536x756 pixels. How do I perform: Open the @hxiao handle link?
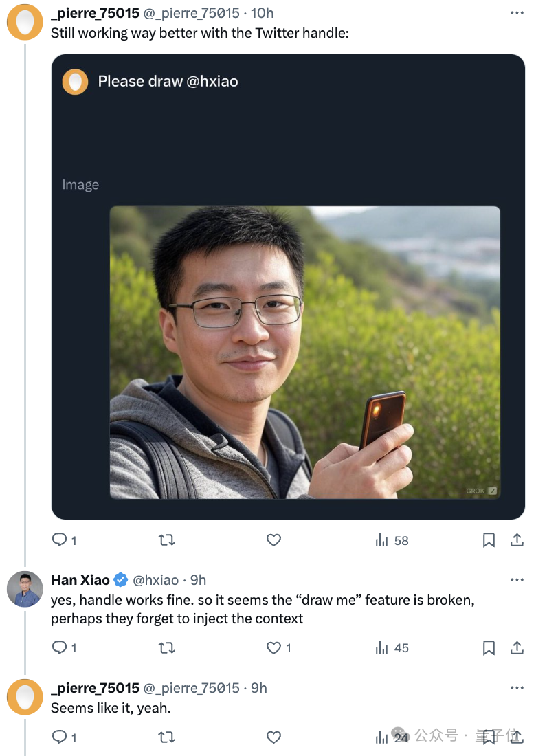(x=155, y=580)
